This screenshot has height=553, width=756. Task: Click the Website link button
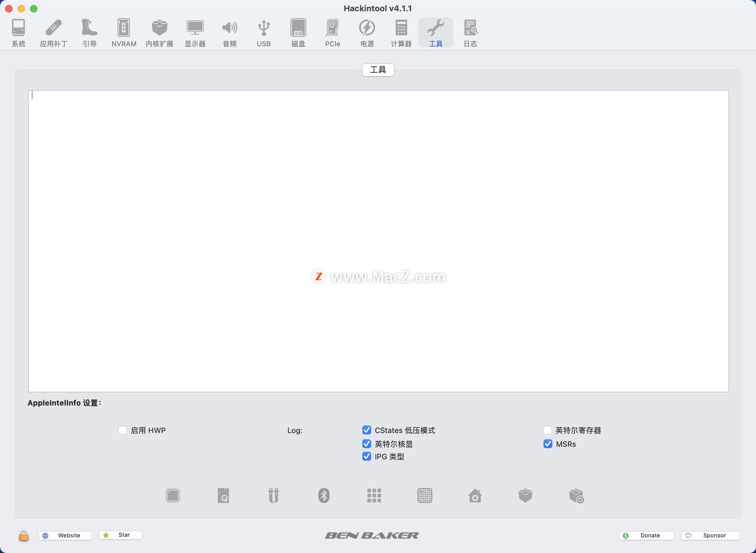click(x=65, y=535)
